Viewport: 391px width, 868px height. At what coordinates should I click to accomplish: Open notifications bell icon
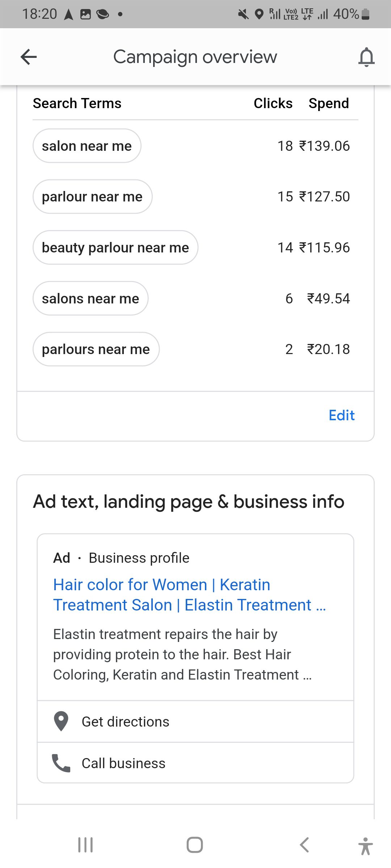point(366,57)
